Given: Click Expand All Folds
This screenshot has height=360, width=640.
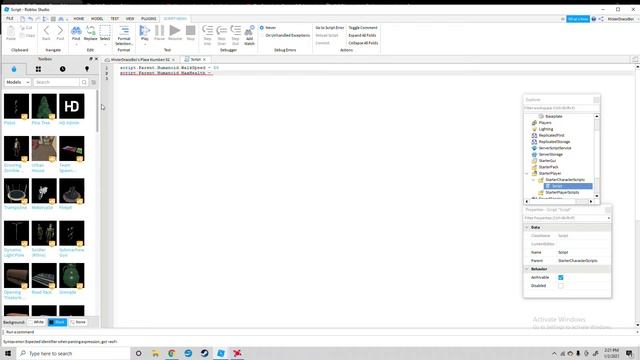Looking at the screenshot, I should point(362,36).
